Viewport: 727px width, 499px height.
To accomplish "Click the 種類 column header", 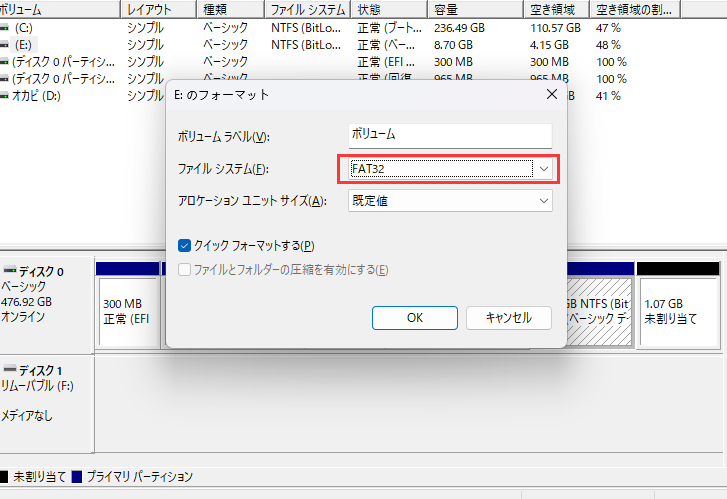I will (x=230, y=9).
